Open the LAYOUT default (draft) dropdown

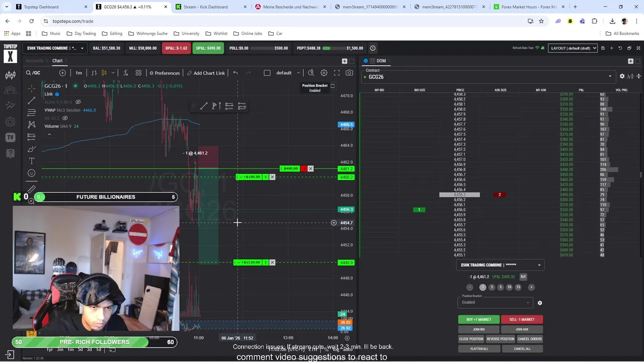[x=573, y=48]
